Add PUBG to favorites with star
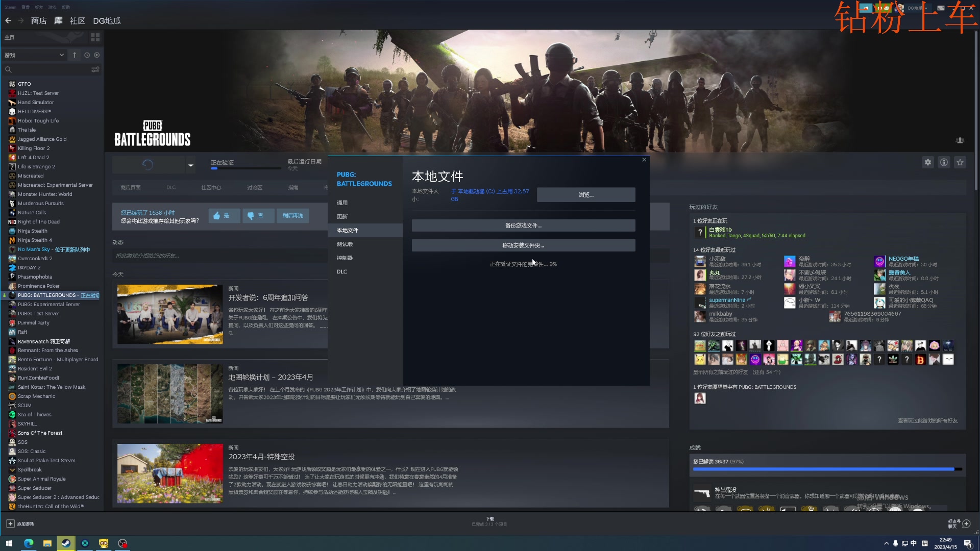 tap(960, 162)
